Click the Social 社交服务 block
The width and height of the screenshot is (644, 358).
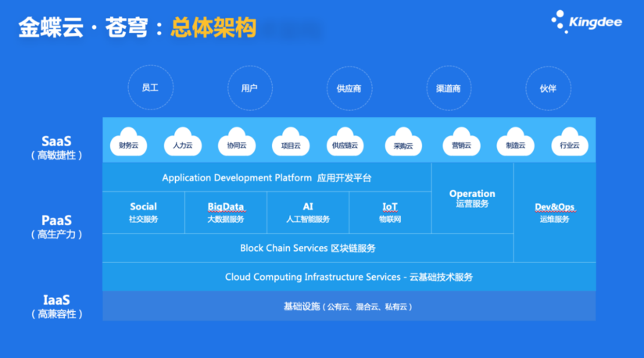tap(143, 213)
